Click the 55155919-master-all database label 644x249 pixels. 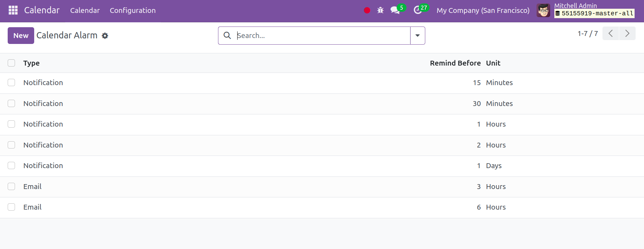(x=594, y=14)
